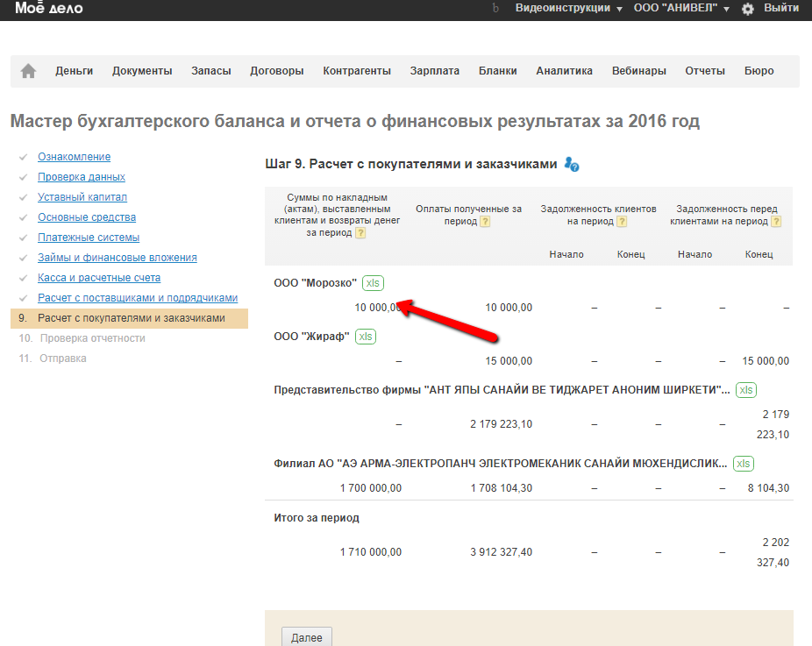This screenshot has width=812, height=646.
Task: Click help icon beside Step 9 heading
Action: [x=572, y=165]
